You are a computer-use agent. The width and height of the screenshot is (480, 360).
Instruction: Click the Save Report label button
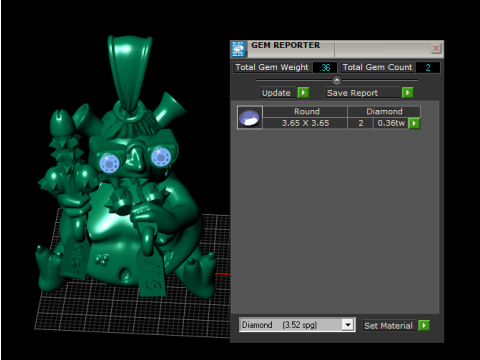pyautogui.click(x=362, y=93)
